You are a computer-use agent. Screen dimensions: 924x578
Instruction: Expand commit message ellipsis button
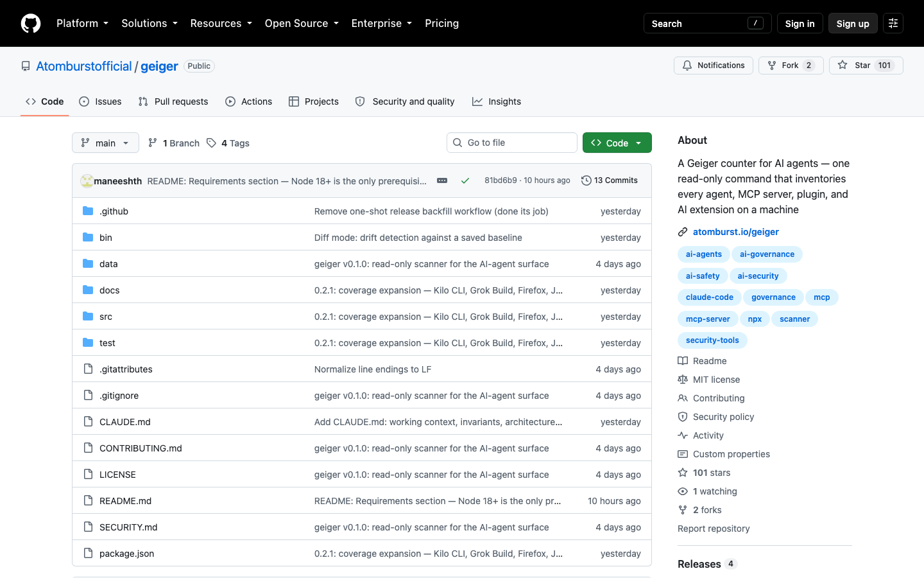442,180
